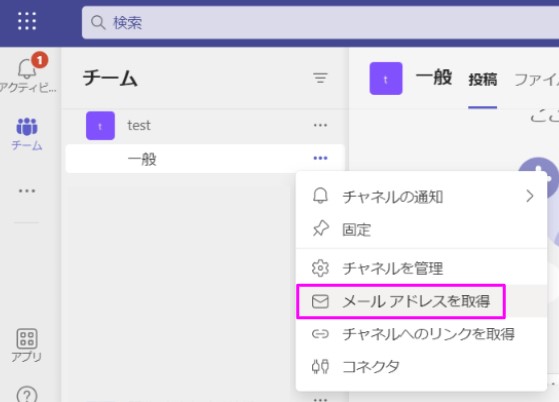This screenshot has width=559, height=402.
Task: Expand the チャネルの通知 submenu arrow
Action: (530, 196)
